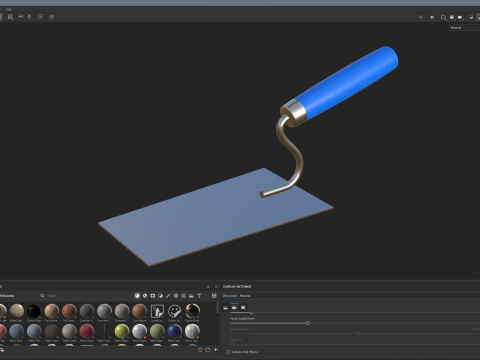Image resolution: width=480 pixels, height=360 pixels.
Task: Select the red Fabric Nylon material
Action: [x=87, y=331]
